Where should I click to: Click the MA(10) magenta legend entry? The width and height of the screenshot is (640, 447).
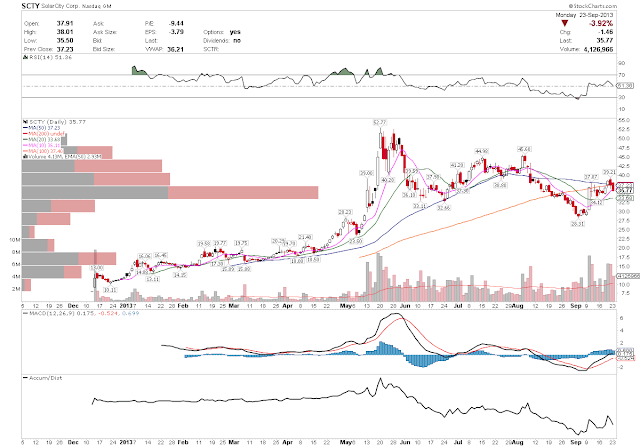42,145
